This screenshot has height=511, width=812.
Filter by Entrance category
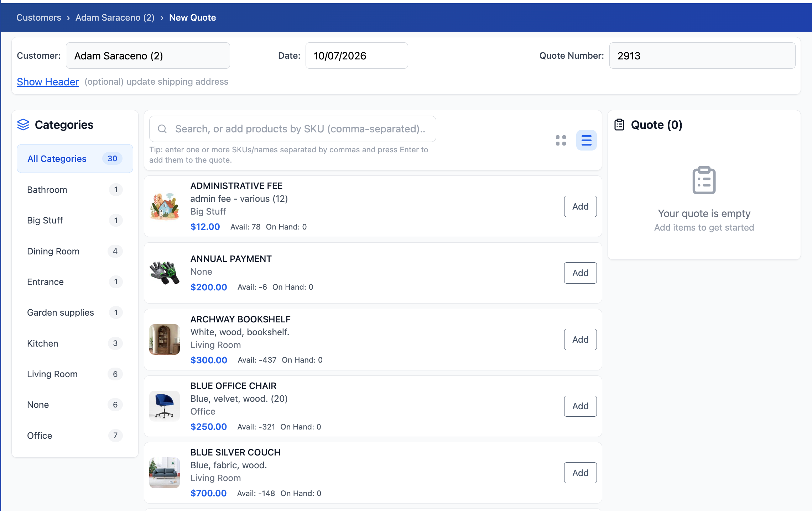coord(75,282)
